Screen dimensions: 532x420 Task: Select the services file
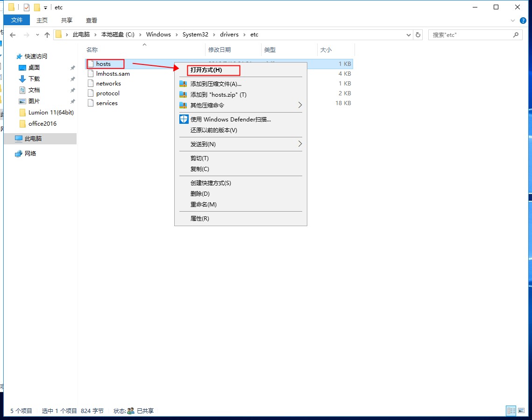[x=106, y=103]
